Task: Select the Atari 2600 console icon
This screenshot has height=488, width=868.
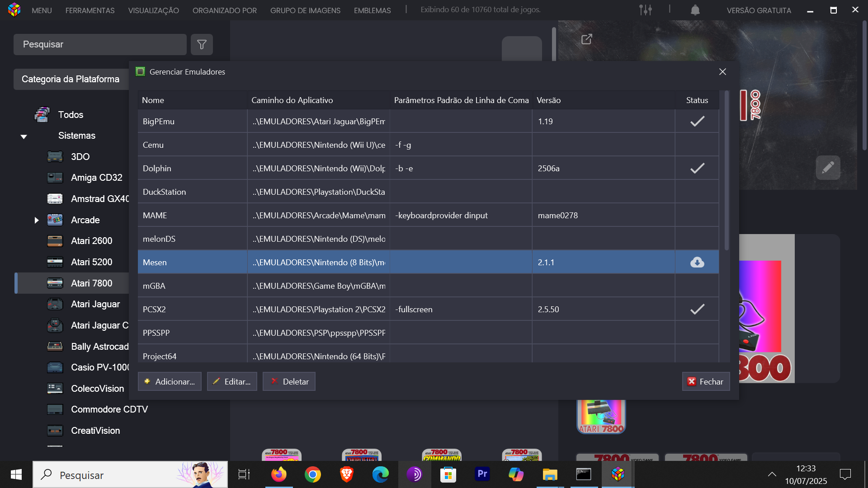Action: 55,241
